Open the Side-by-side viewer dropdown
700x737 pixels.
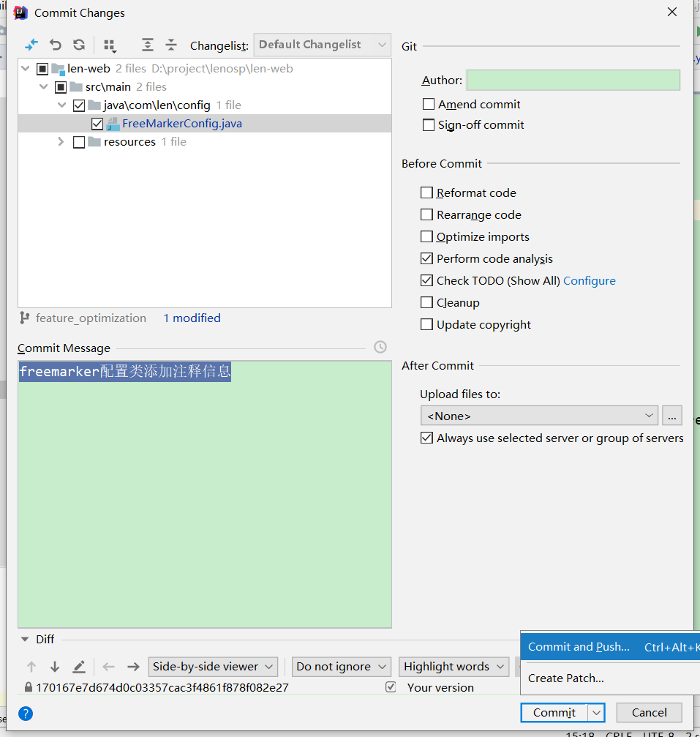[213, 667]
